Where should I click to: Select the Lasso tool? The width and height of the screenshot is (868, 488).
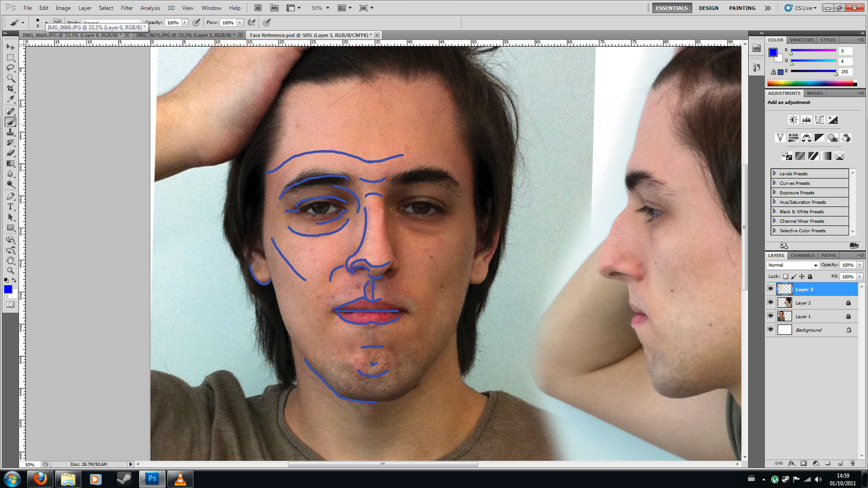click(x=10, y=68)
